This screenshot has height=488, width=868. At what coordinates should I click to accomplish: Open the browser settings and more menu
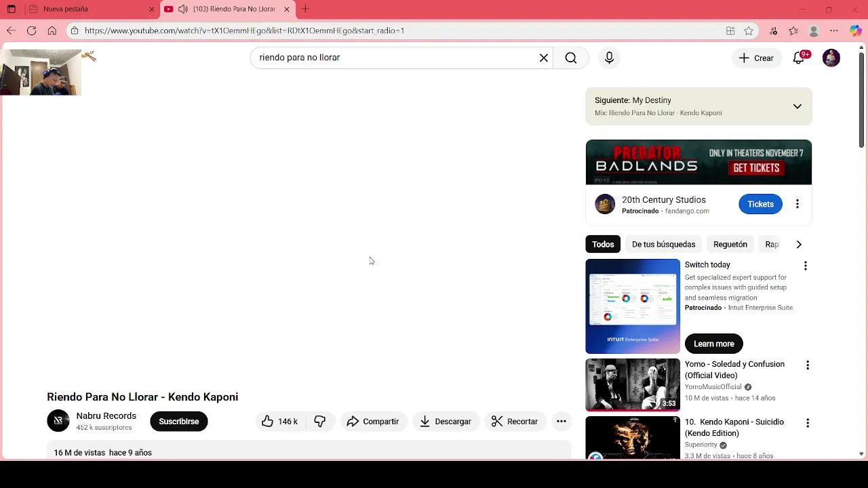[x=834, y=30]
